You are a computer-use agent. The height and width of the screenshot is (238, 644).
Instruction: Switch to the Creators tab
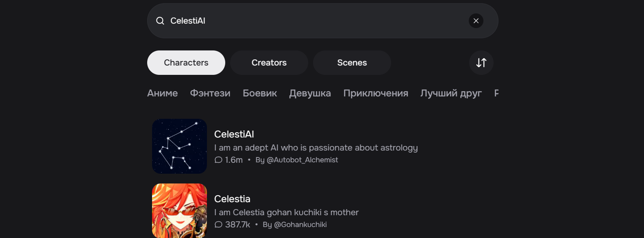pyautogui.click(x=269, y=63)
